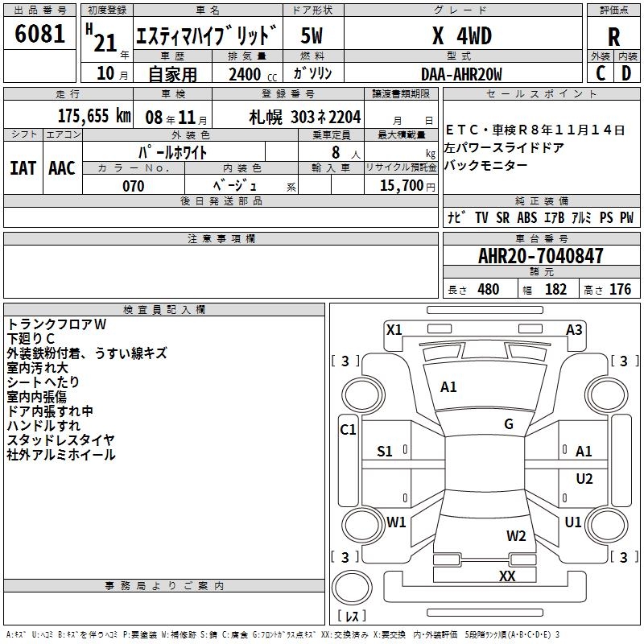Select the TV equipment item

pyautogui.click(x=481, y=217)
